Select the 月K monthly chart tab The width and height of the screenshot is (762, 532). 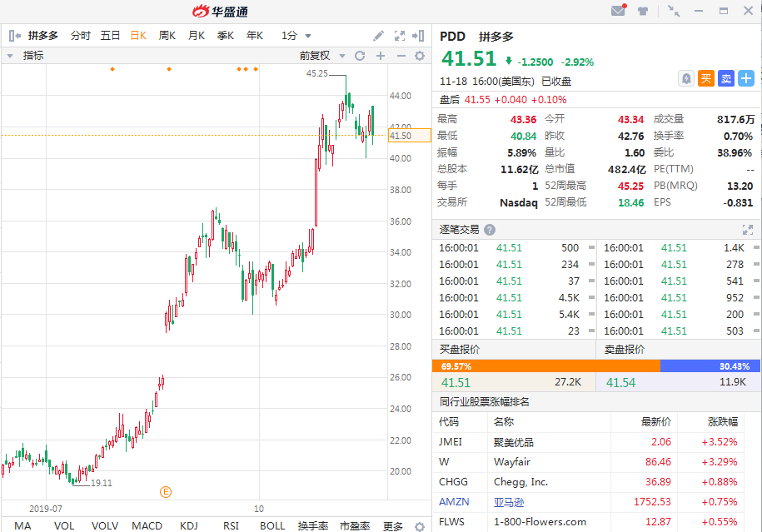[197, 36]
